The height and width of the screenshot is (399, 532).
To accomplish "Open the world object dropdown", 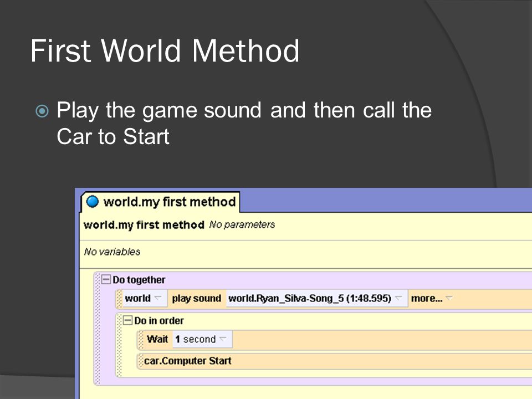I will point(144,299).
